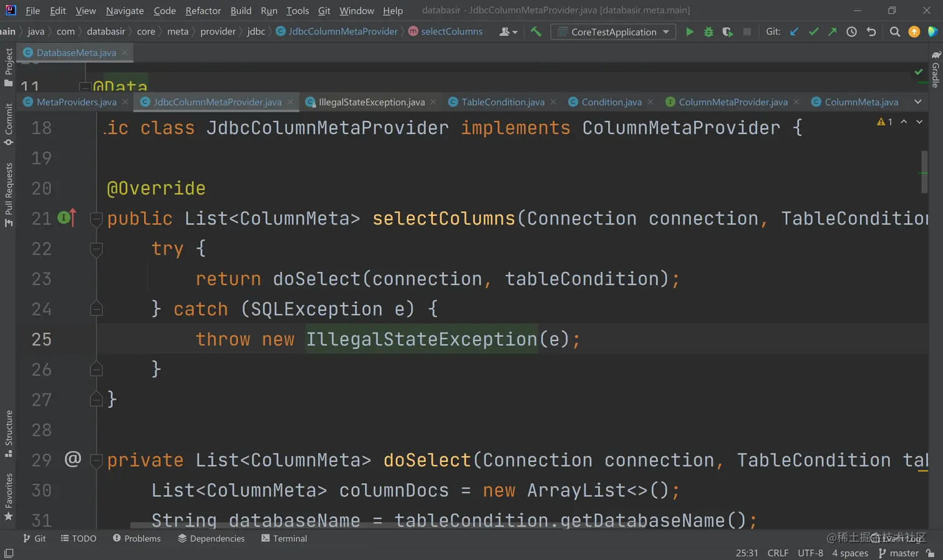
Task: Click the implements gutter icon on line 21
Action: click(x=66, y=218)
